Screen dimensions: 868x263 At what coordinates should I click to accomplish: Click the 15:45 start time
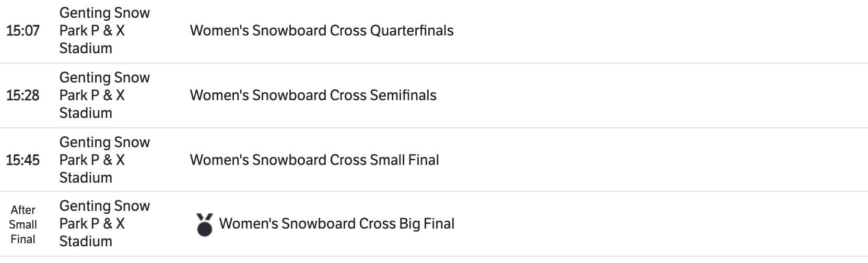coord(23,160)
